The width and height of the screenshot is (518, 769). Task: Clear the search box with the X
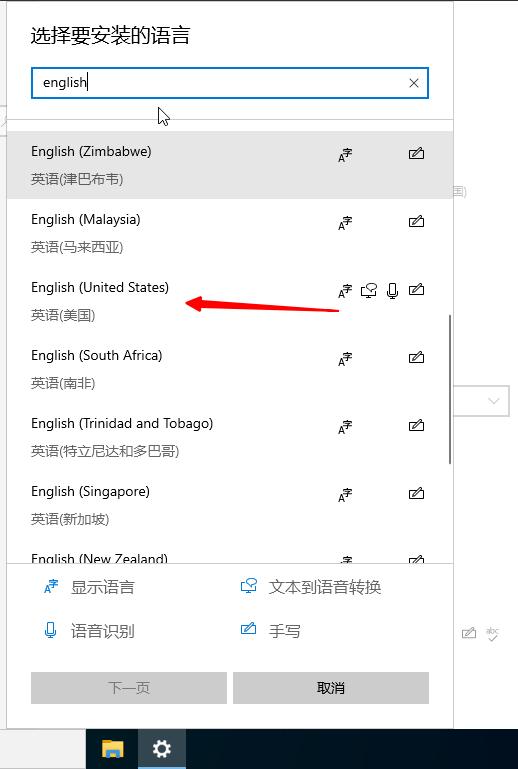pos(414,83)
